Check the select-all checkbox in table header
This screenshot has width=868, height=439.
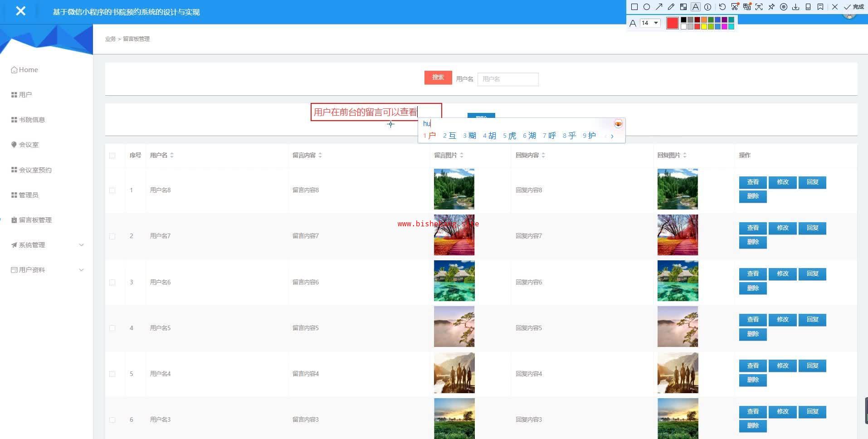[112, 156]
